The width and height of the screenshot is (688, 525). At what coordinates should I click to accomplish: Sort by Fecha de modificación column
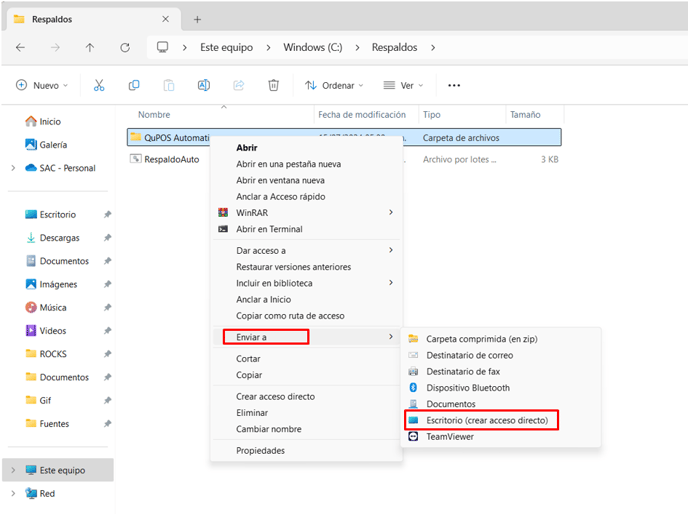tap(362, 114)
